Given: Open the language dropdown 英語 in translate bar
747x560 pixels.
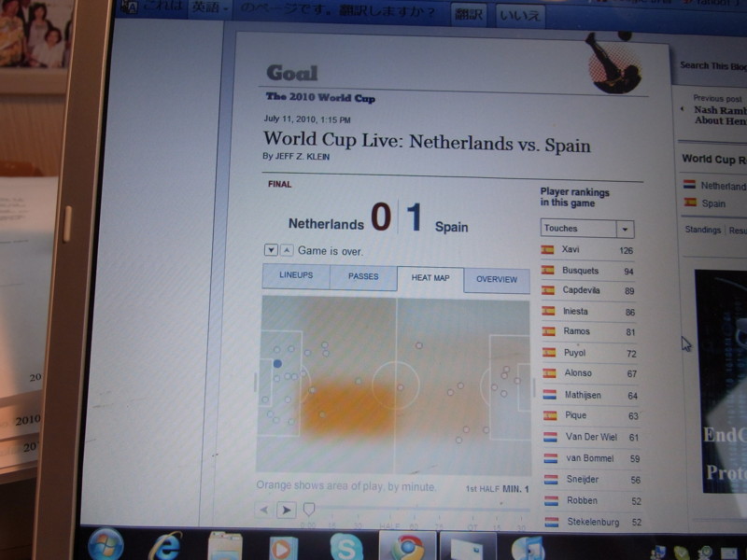Looking at the screenshot, I should [209, 8].
